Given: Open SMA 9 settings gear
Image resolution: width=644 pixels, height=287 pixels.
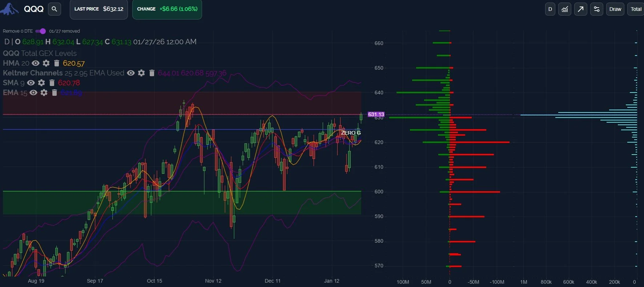Looking at the screenshot, I should tap(41, 83).
